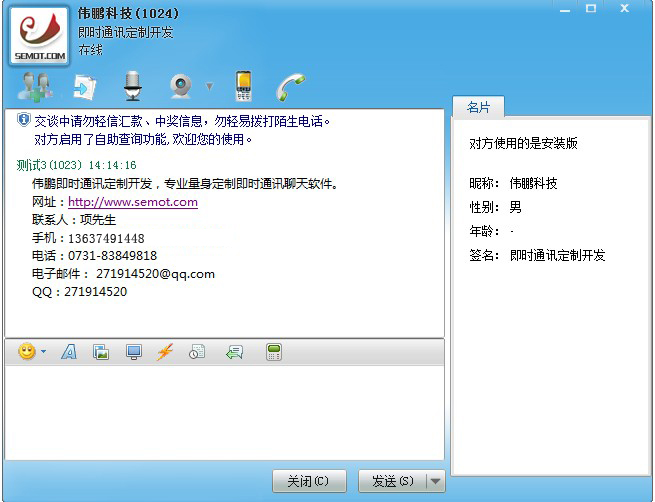Click the send picture icon
The width and height of the screenshot is (655, 502).
pyautogui.click(x=101, y=352)
